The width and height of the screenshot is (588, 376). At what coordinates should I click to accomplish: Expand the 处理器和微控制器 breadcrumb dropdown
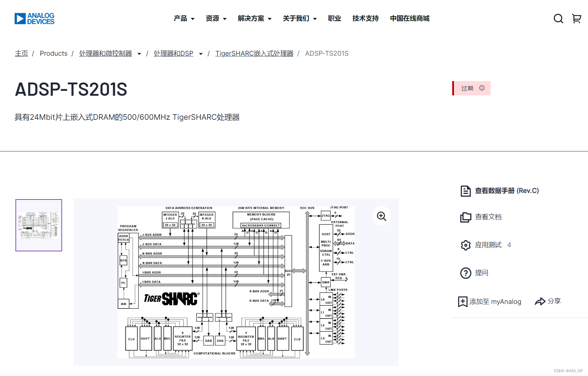139,54
